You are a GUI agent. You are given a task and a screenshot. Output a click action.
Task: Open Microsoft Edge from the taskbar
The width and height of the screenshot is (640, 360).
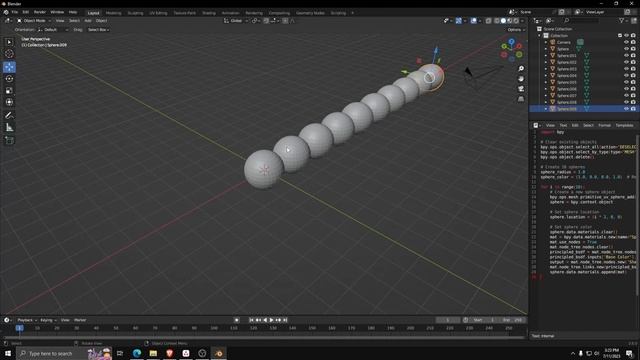pos(137,353)
